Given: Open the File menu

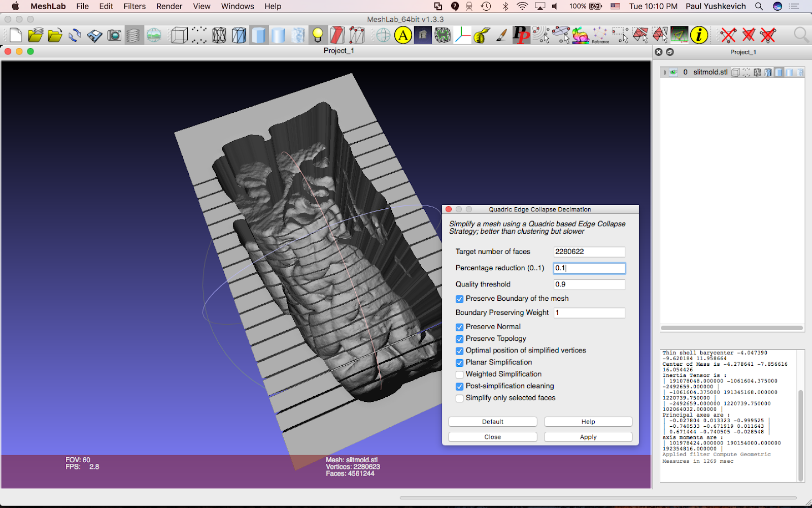Looking at the screenshot, I should click(x=82, y=6).
